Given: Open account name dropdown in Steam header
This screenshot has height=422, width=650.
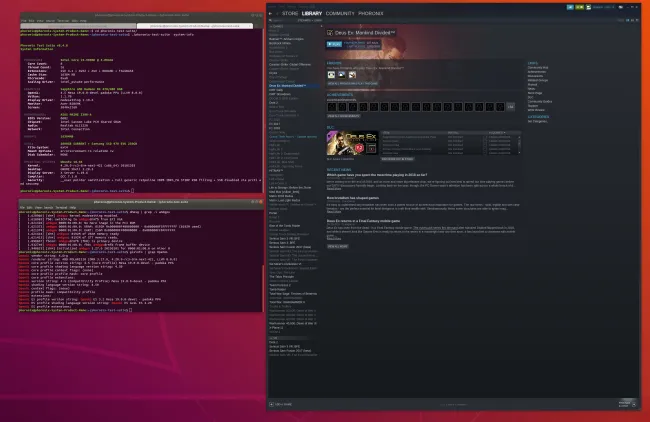Looking at the screenshot, I should point(603,7).
